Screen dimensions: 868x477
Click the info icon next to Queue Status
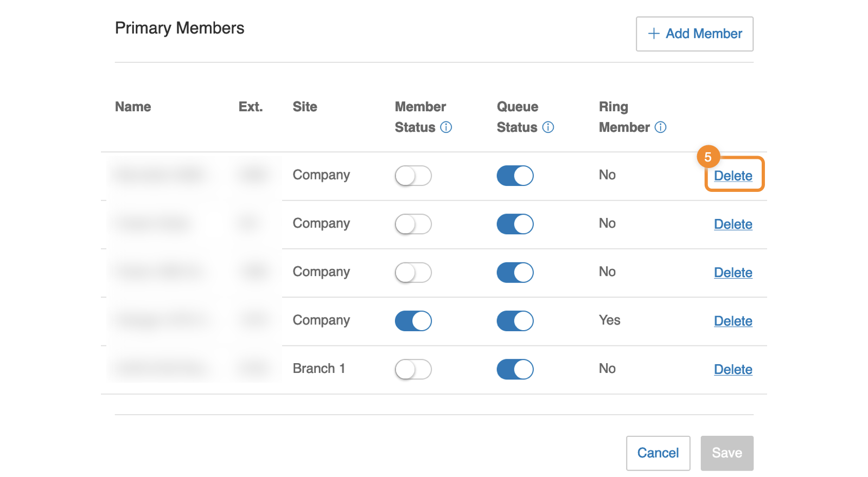click(548, 127)
